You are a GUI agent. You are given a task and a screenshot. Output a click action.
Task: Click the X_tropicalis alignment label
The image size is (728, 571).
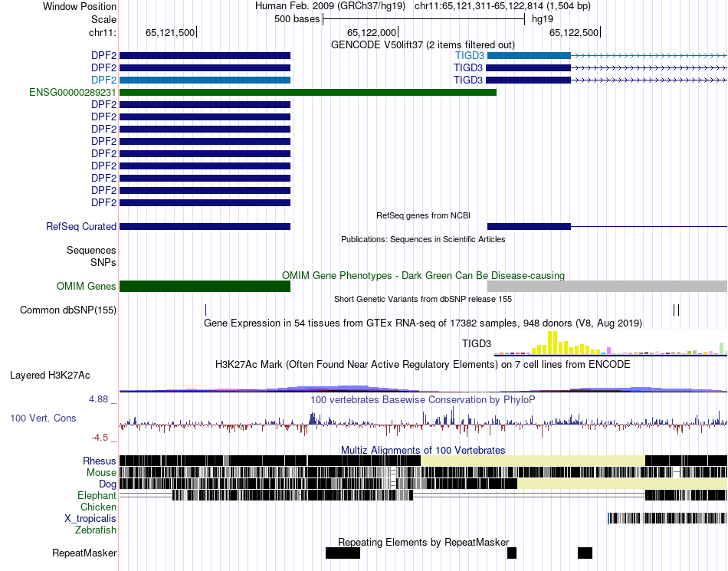[x=90, y=519]
